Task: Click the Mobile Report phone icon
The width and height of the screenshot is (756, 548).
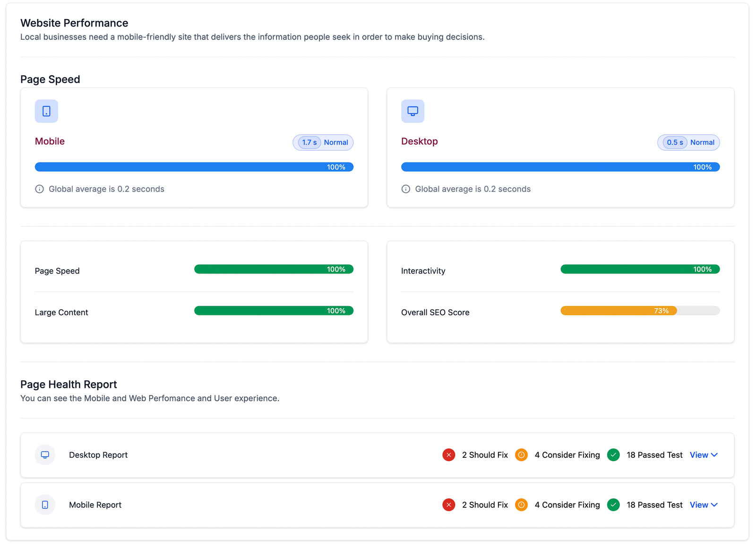Action: point(45,505)
